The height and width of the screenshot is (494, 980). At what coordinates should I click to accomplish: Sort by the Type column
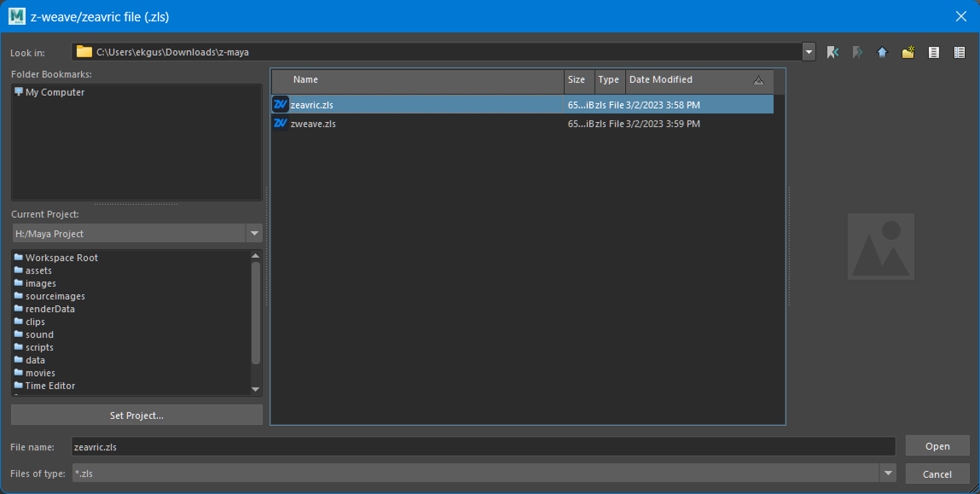609,80
